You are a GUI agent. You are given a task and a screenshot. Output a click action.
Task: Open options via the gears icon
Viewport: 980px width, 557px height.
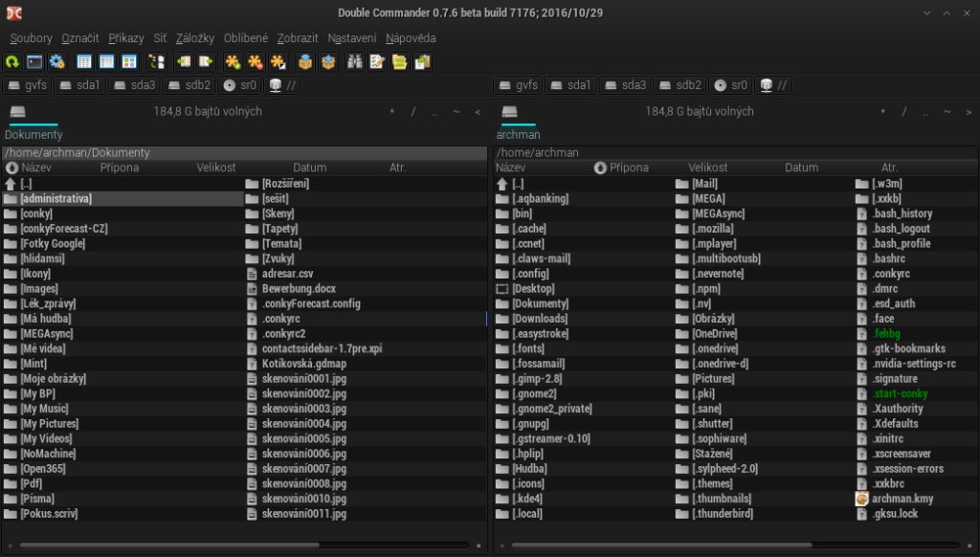pyautogui.click(x=56, y=61)
